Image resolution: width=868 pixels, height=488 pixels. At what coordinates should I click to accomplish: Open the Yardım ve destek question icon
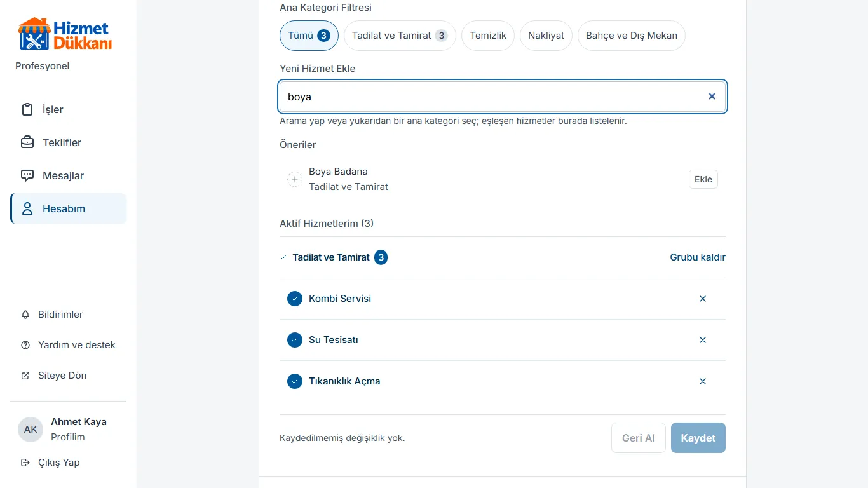(x=25, y=345)
